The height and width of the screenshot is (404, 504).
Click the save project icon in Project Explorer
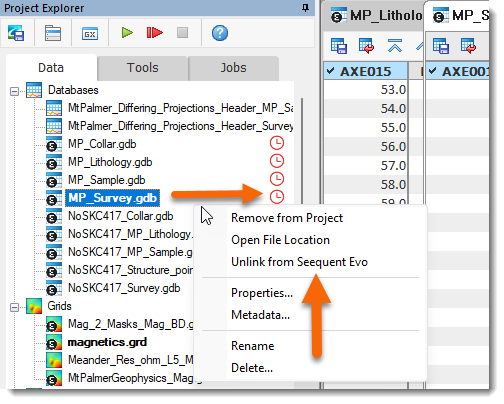pos(16,33)
